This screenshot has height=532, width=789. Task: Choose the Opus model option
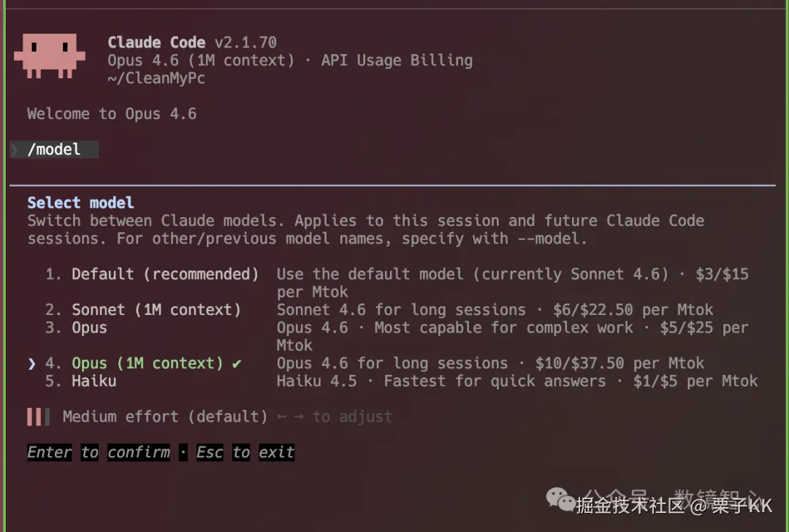[89, 327]
